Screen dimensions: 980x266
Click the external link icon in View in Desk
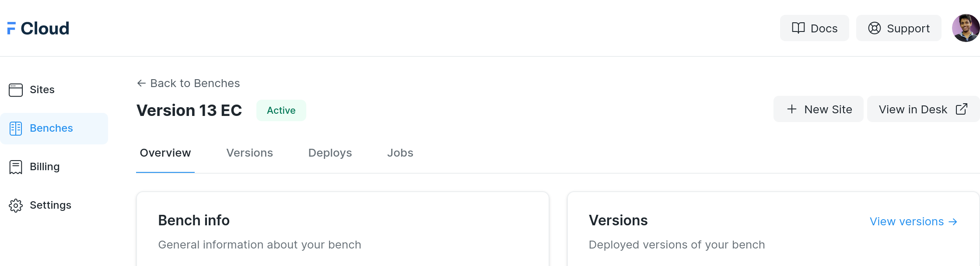(962, 109)
